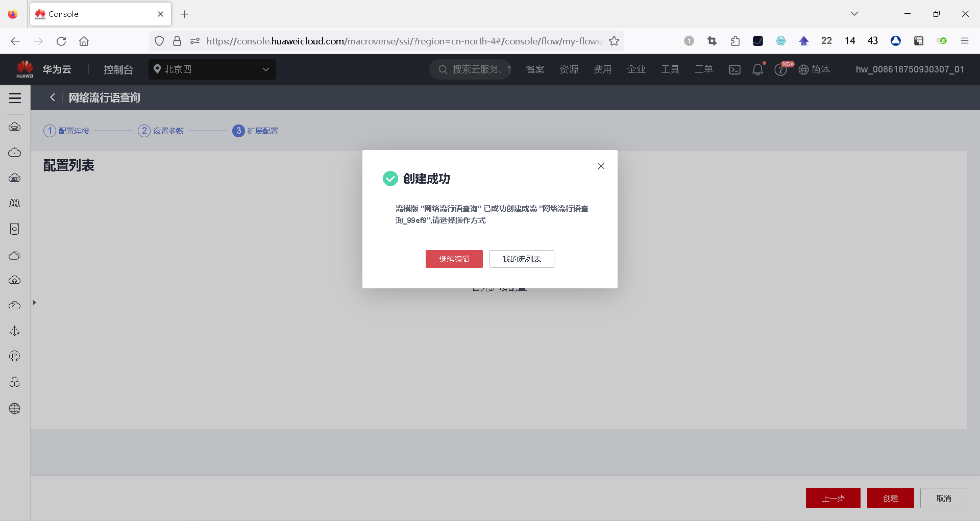Viewport: 980px width, 521px height.
Task: Open the 资源 menu
Action: (x=569, y=69)
